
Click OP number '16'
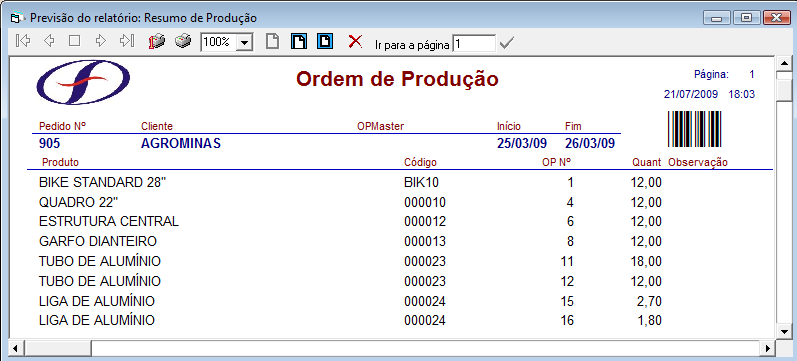click(x=567, y=321)
